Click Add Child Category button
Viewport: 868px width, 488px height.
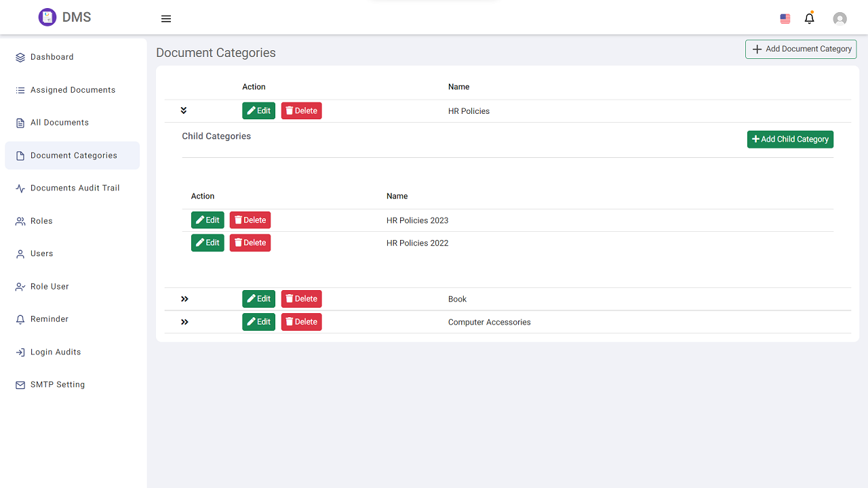pos(790,139)
